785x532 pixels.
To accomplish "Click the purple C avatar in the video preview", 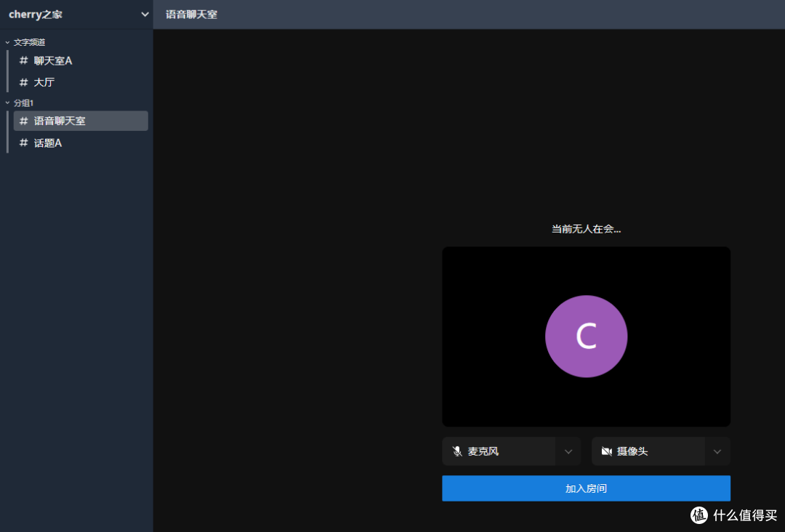I will [586, 336].
